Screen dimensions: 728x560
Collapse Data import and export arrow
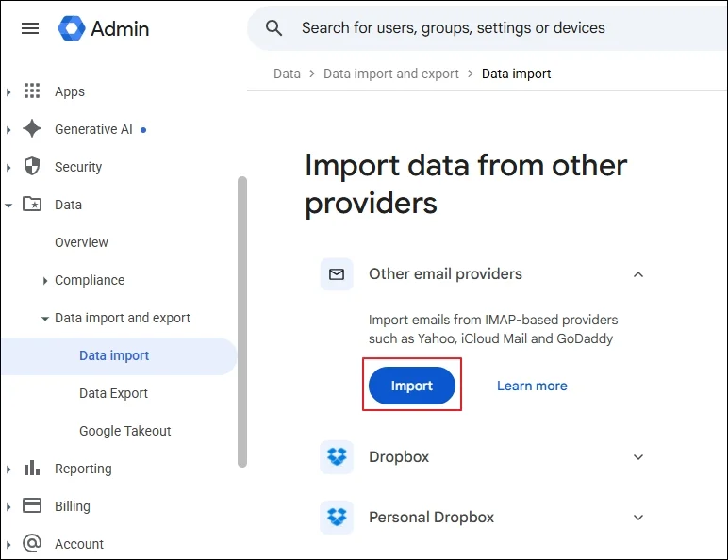coord(44,319)
